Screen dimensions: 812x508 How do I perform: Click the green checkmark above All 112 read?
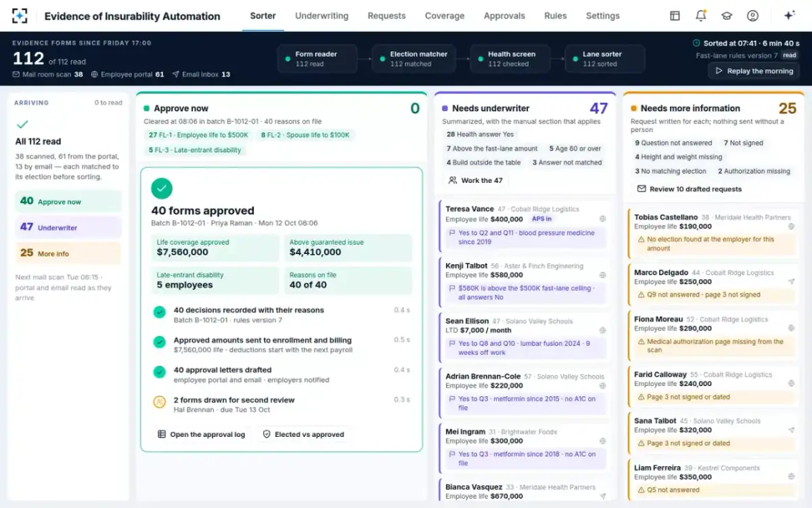22,125
